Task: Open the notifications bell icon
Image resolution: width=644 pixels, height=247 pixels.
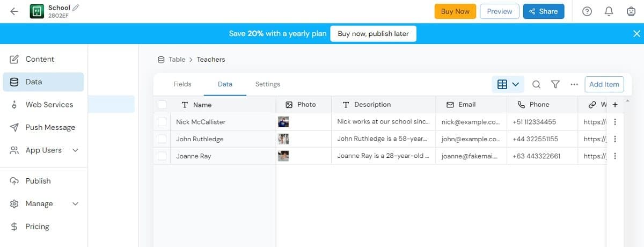Action: tap(609, 11)
